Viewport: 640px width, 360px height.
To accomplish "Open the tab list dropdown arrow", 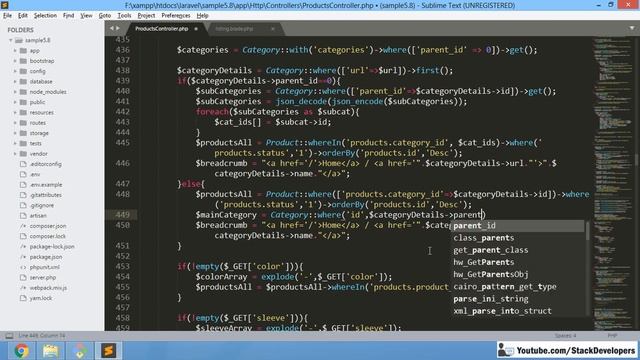I will pyautogui.click(x=632, y=28).
